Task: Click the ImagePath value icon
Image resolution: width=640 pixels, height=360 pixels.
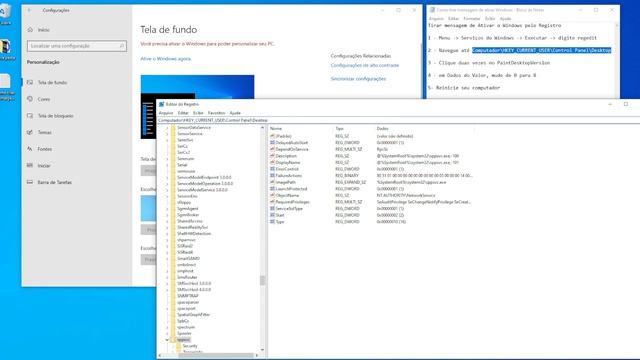Action: coord(272,182)
